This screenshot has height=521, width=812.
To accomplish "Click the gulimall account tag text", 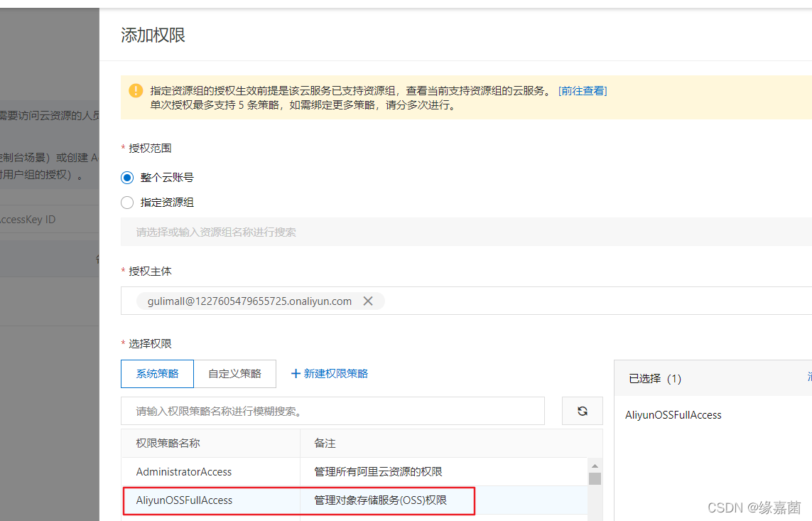I will tap(249, 301).
